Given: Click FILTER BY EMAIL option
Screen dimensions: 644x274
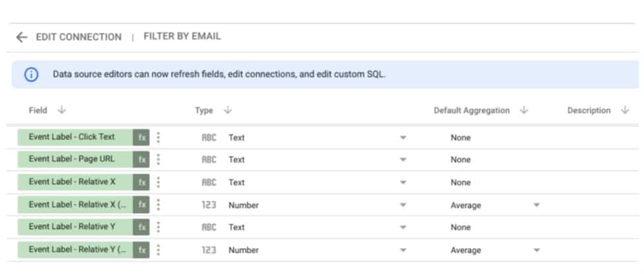Looking at the screenshot, I should click(x=182, y=36).
